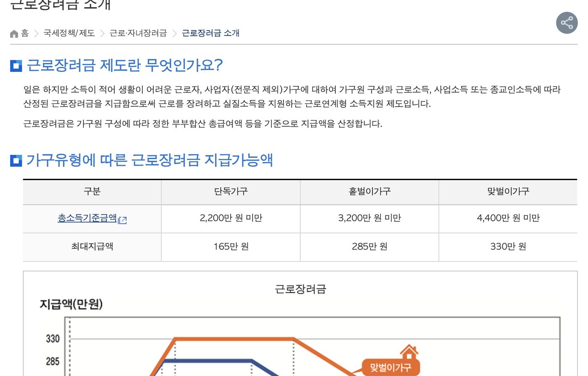Click the 최대지급액 row label
The height and width of the screenshot is (376, 588).
click(92, 247)
